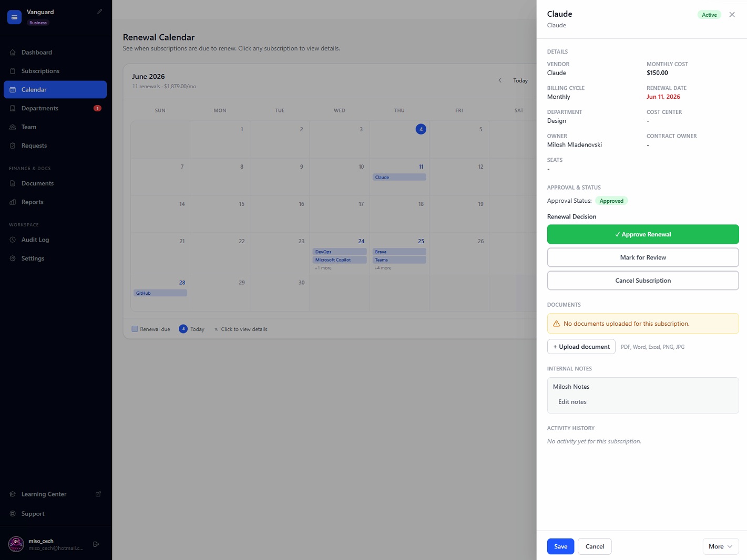
Task: Open the Support page
Action: pyautogui.click(x=55, y=514)
